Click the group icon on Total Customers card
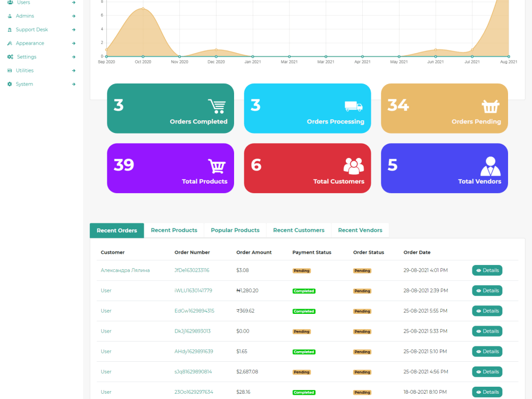Screen dimensions: 532x399 point(353,165)
